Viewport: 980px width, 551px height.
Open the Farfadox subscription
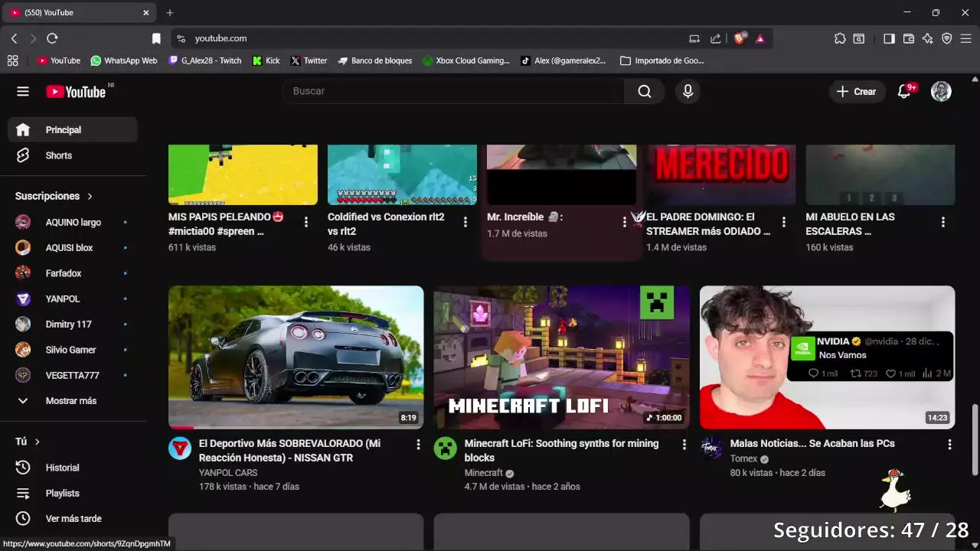point(73,273)
